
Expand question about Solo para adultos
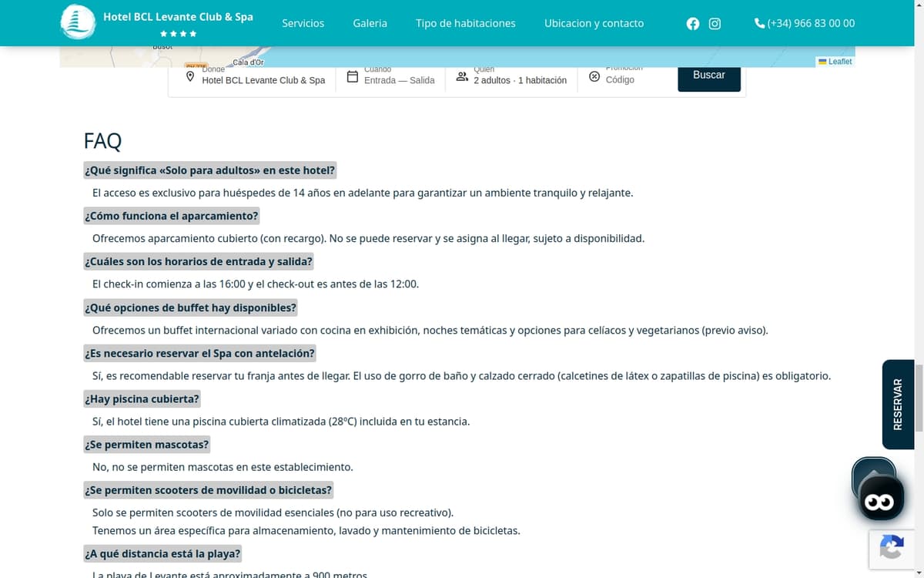210,170
